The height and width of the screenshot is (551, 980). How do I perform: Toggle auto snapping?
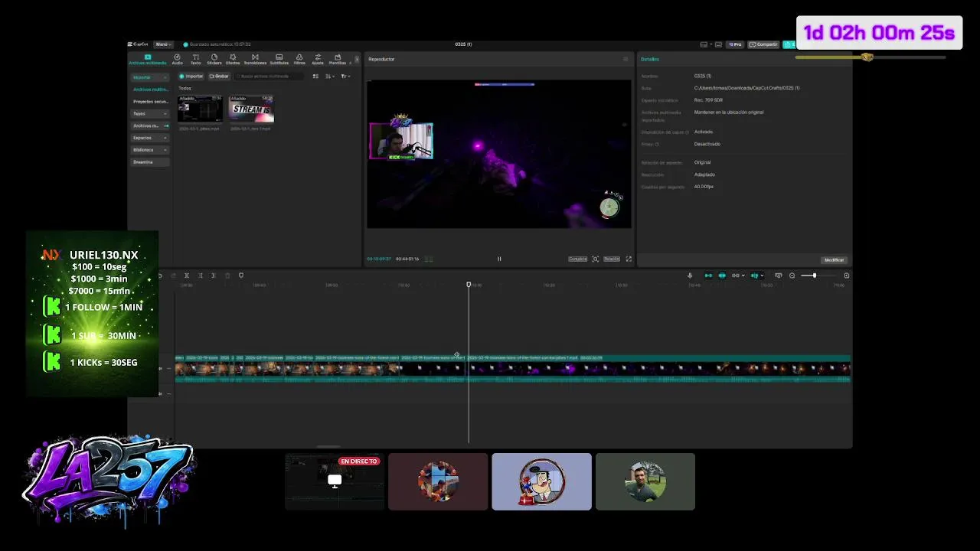[722, 275]
